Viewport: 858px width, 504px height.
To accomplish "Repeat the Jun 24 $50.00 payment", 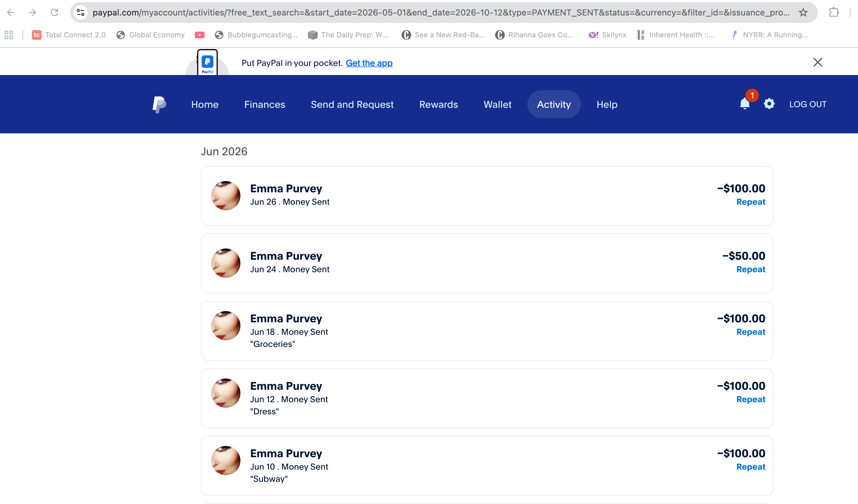I will pyautogui.click(x=751, y=269).
